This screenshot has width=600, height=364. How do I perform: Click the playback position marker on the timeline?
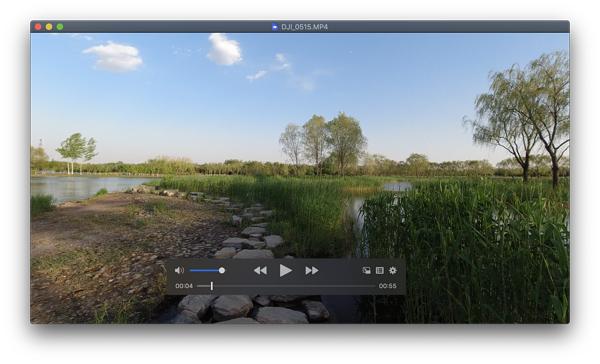(212, 286)
